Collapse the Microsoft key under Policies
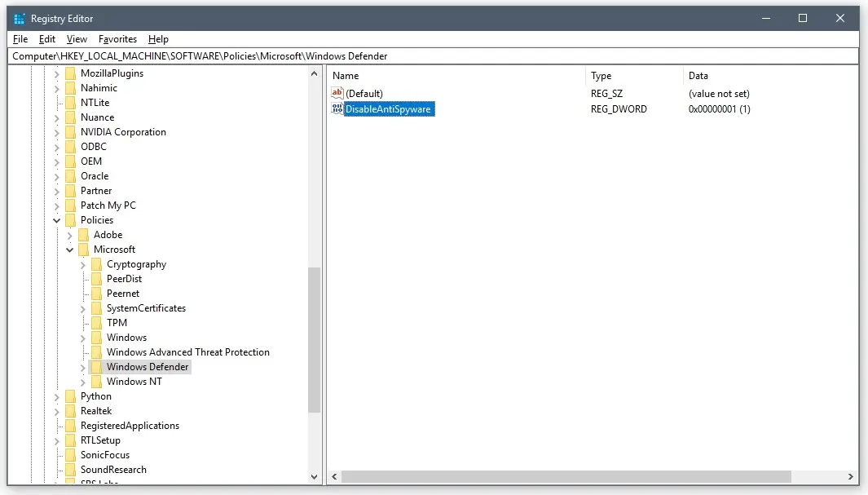 click(70, 250)
